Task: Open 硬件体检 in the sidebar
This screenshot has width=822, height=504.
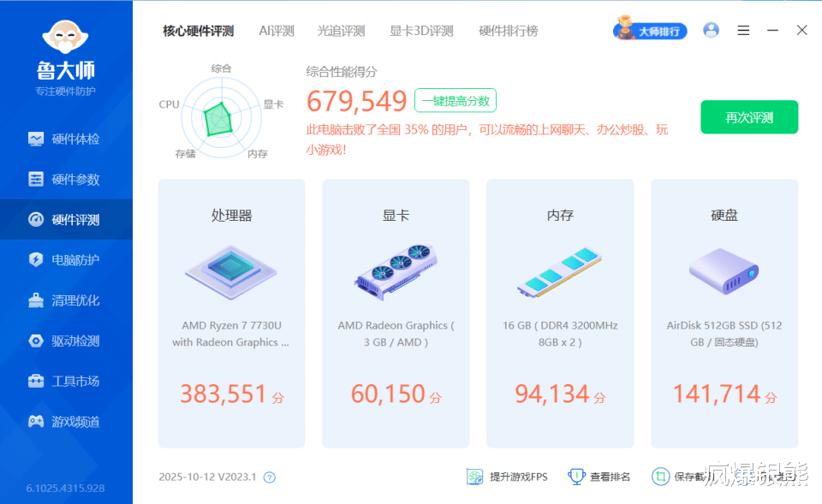Action: (66, 139)
